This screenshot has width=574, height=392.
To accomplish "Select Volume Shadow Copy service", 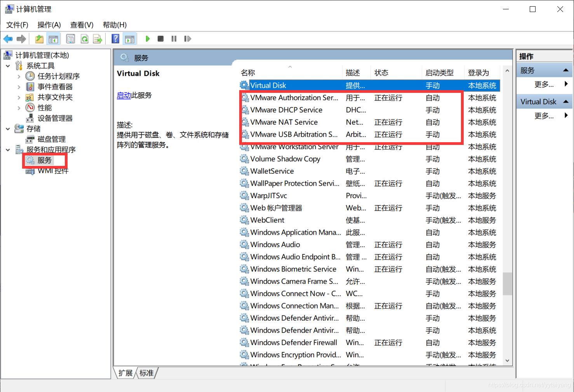I will tap(369, 159).
